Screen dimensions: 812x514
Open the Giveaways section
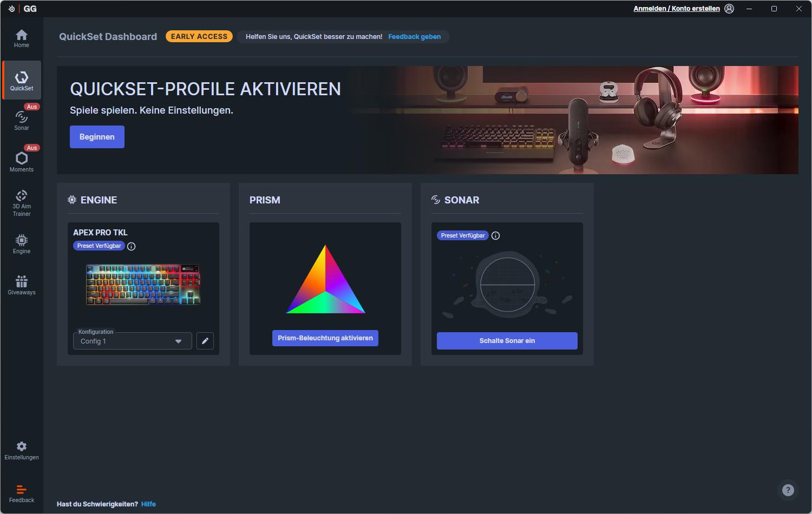coord(22,285)
